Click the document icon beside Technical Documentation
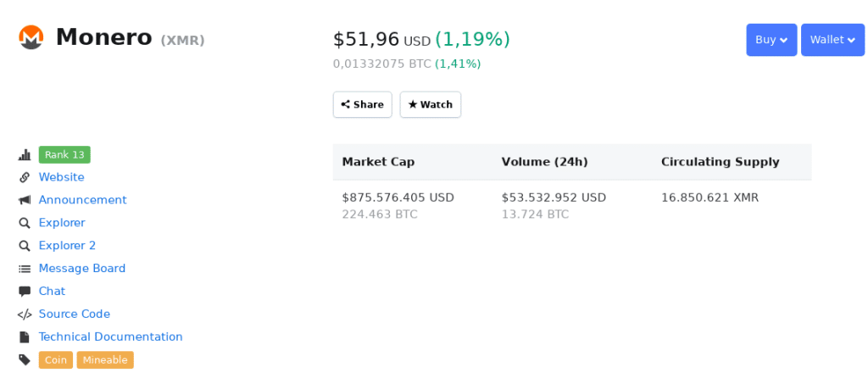The image size is (868, 390). [x=25, y=337]
